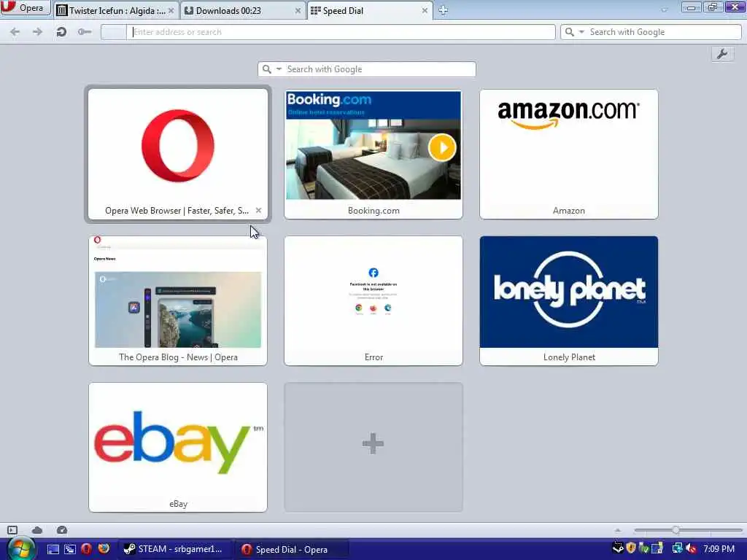Click Show Desktop quick launch icon
747x560 pixels.
tap(53, 549)
